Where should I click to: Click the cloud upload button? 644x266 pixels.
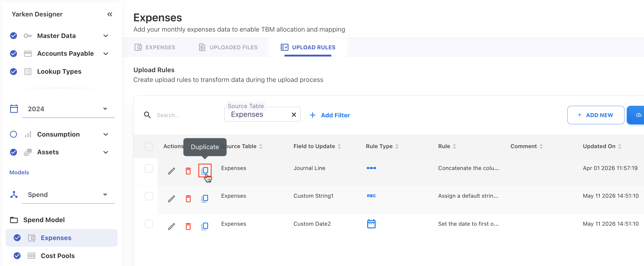point(636,115)
